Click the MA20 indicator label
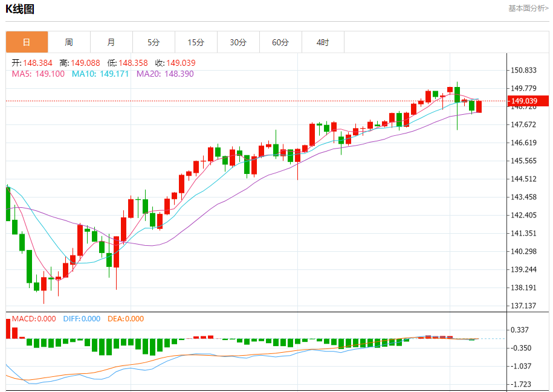 tap(164, 74)
